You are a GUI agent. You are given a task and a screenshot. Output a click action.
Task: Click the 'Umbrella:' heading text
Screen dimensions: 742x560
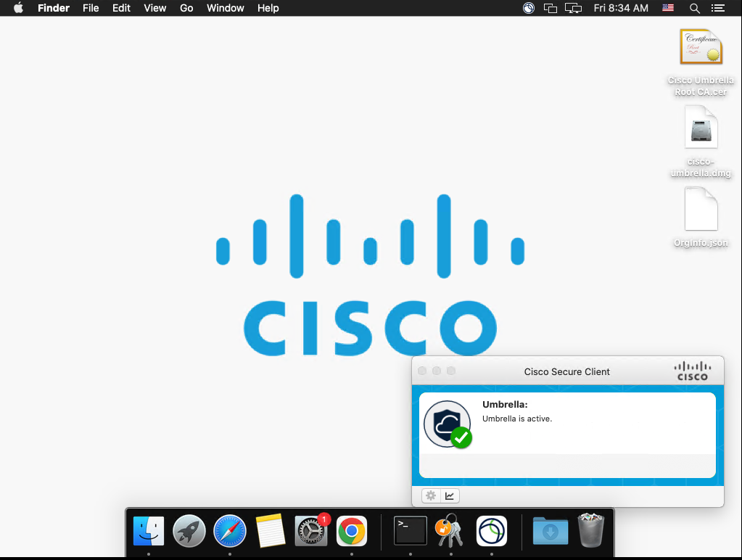(x=505, y=404)
